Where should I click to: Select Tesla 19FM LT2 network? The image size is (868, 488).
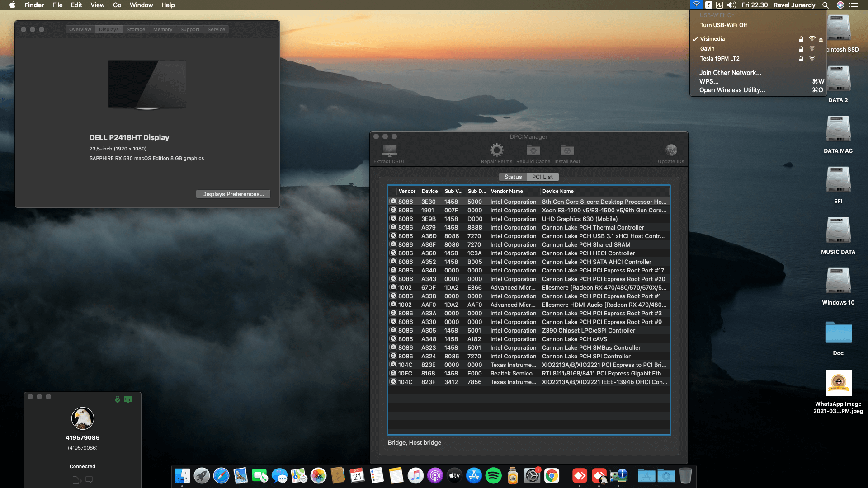coord(758,59)
